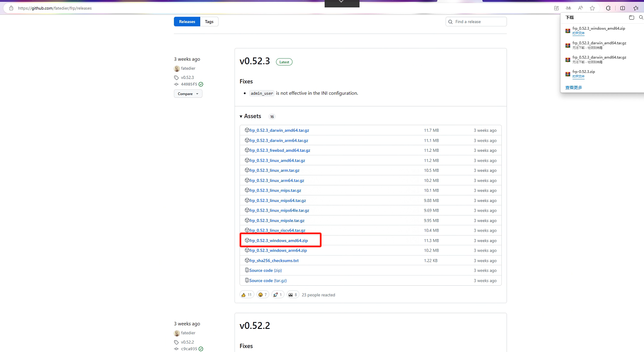Click file-zip icon of Source code (zip)

tap(247, 270)
